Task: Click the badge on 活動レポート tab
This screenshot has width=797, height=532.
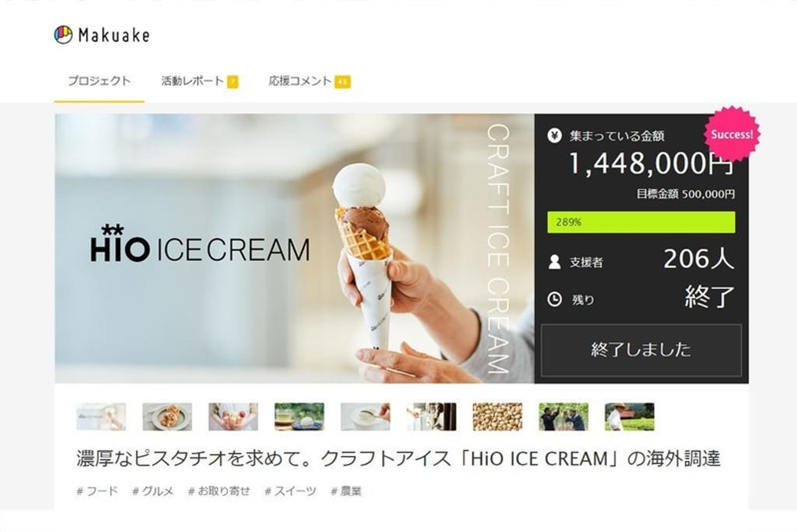Action: 232,82
